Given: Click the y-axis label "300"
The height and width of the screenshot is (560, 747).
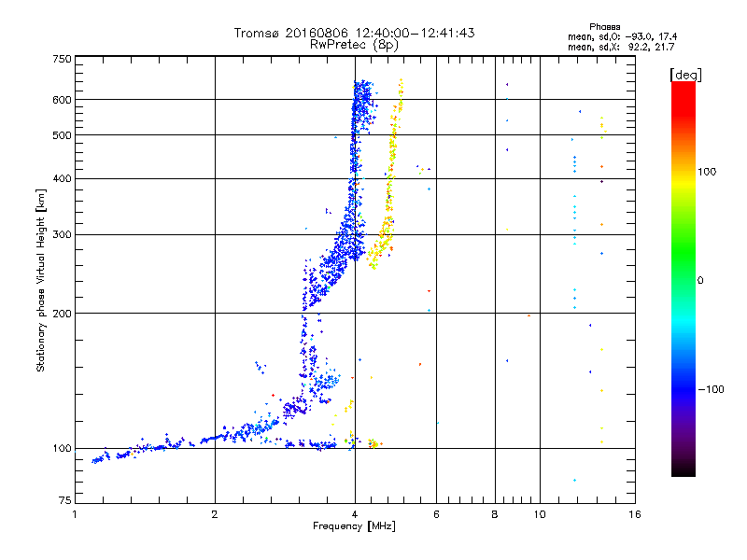Looking at the screenshot, I should (x=62, y=234).
